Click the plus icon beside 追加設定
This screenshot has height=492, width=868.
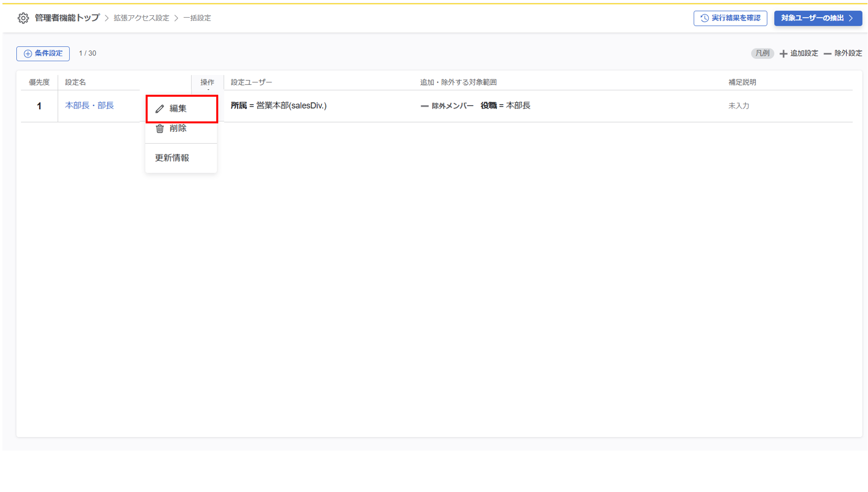point(783,53)
